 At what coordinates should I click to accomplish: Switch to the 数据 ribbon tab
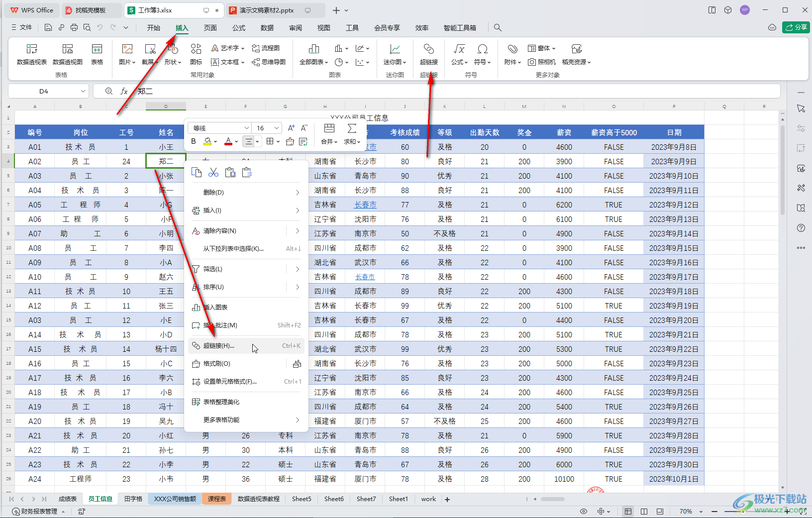pos(267,28)
